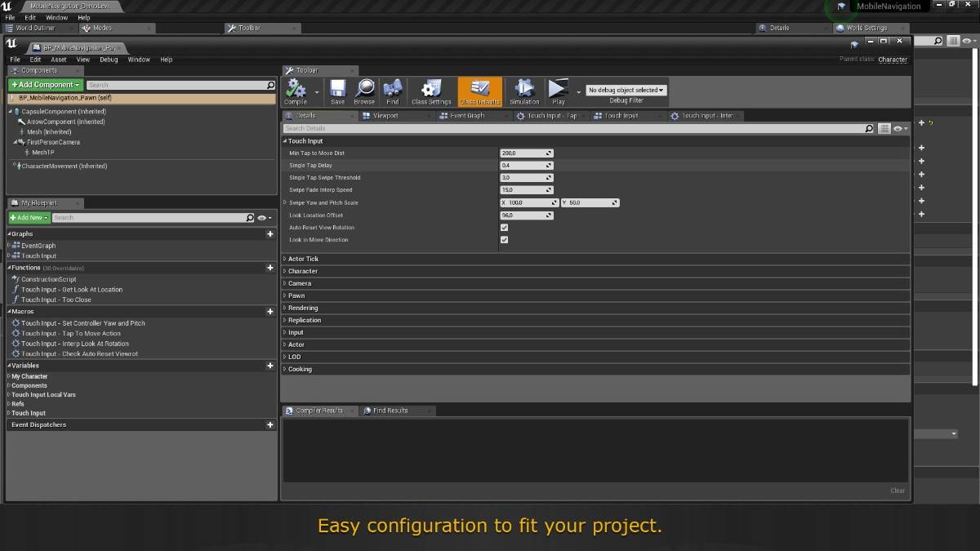This screenshot has height=551, width=980.
Task: Open the Asset menu in blueprint editor
Action: point(59,60)
